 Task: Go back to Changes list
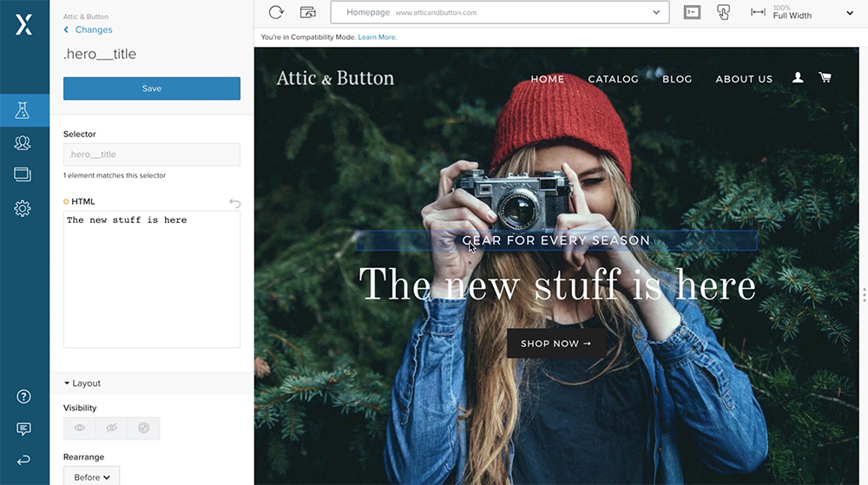click(x=88, y=29)
